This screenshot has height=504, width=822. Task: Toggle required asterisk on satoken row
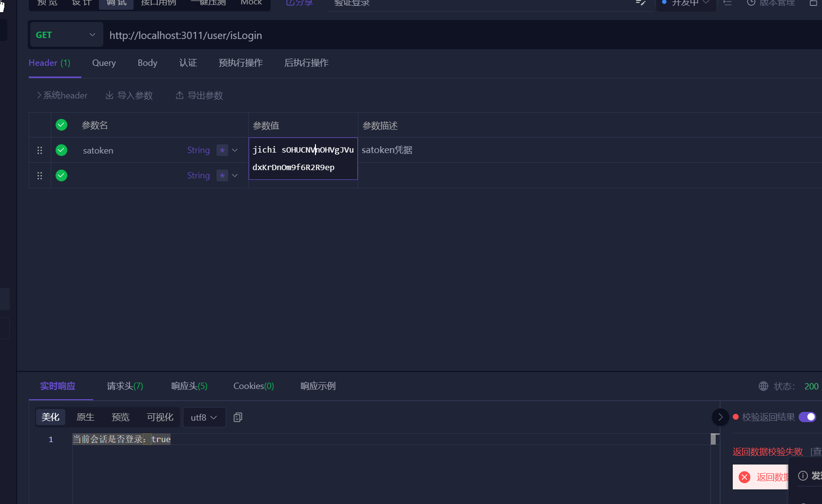[222, 150]
